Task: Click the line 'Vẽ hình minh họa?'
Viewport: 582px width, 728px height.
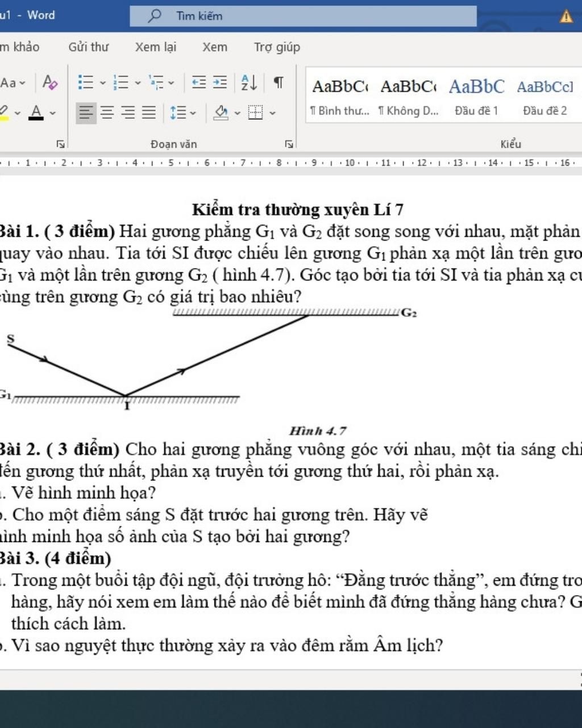Action: click(x=84, y=493)
